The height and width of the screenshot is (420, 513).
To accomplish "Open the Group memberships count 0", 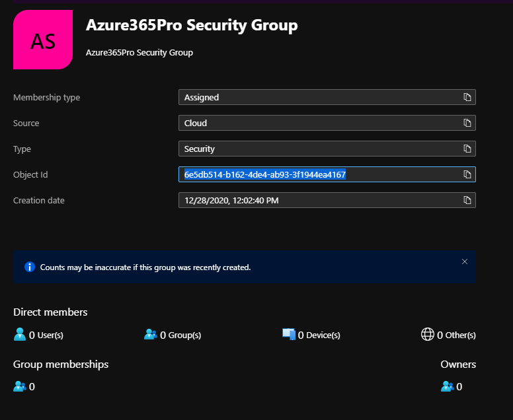I will pyautogui.click(x=32, y=387).
